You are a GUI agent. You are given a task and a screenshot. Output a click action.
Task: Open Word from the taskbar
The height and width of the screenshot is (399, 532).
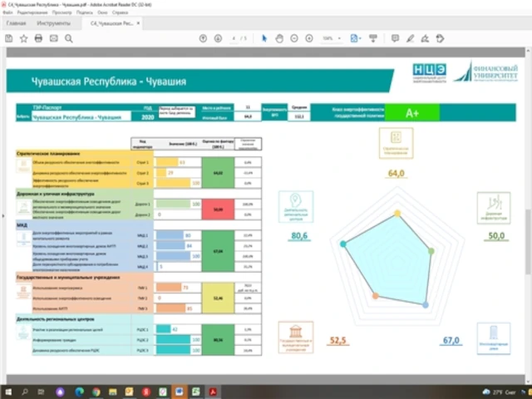[180, 392]
